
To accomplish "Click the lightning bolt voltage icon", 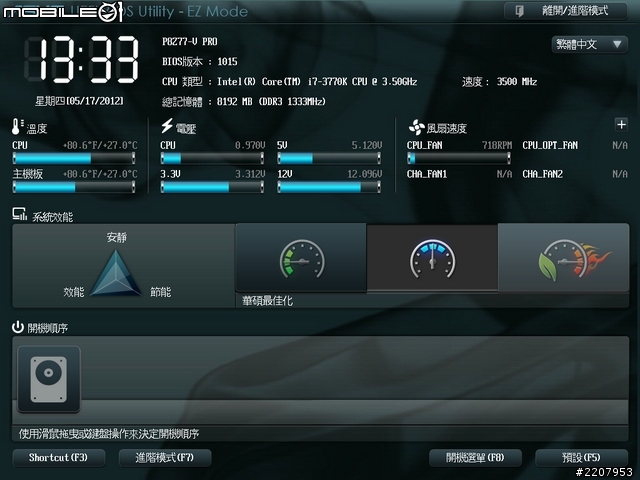I will [167, 126].
